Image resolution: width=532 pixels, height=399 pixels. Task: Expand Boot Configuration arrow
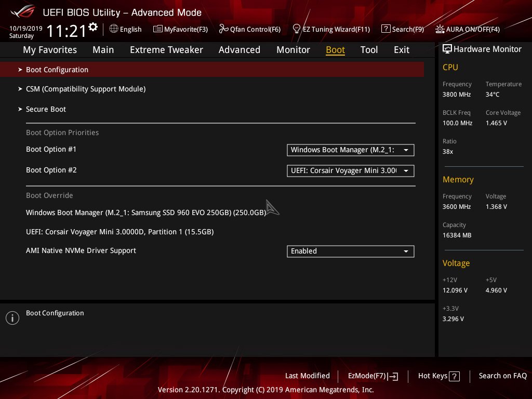coord(20,70)
